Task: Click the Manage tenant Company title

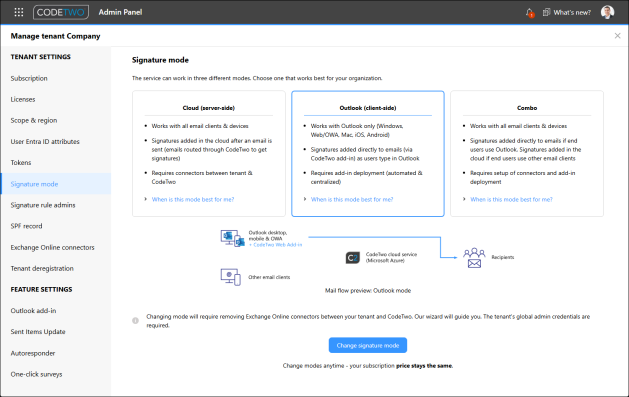Action: 55,36
